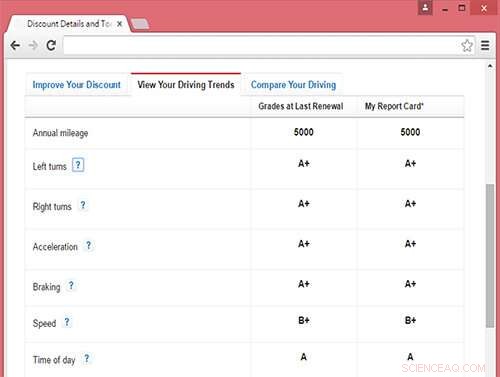Viewport: 500px width, 377px height.
Task: Open help icon next to Speed
Action: (67, 322)
